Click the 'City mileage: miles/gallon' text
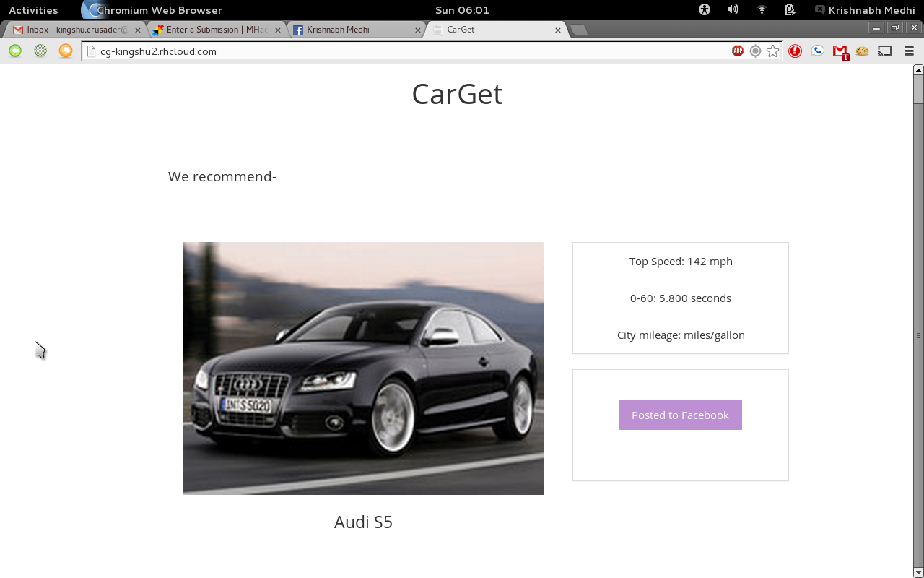 pos(681,335)
